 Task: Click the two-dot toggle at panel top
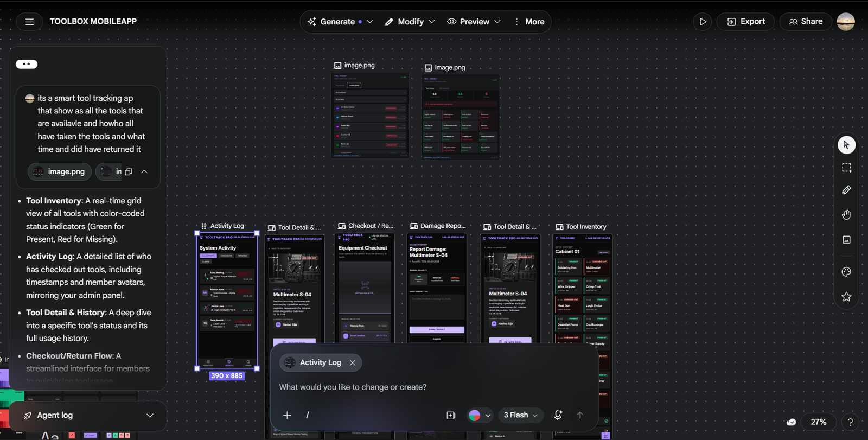point(27,64)
